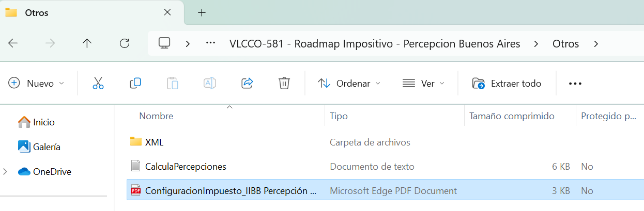Click the Paste clipboard icon
Image resolution: width=644 pixels, height=211 pixels.
tap(173, 83)
